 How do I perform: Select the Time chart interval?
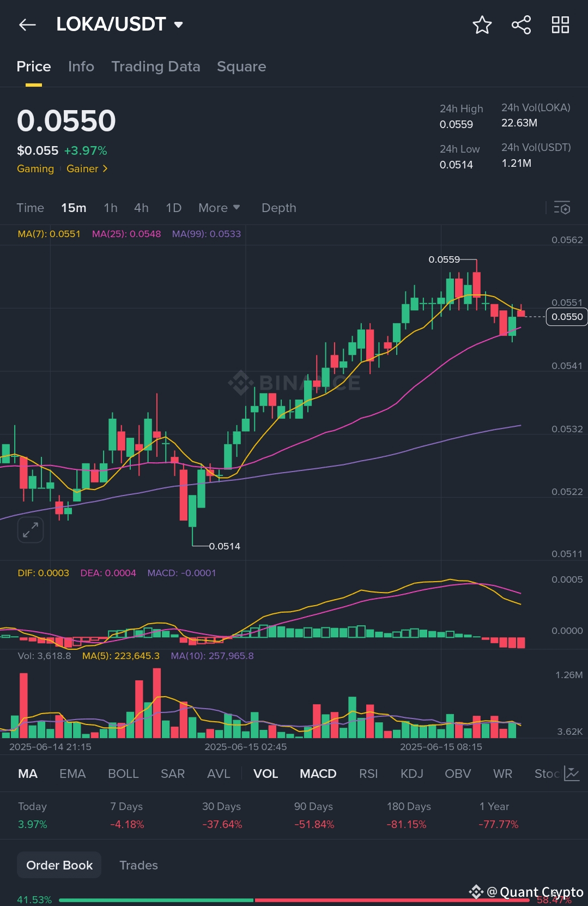pos(31,208)
